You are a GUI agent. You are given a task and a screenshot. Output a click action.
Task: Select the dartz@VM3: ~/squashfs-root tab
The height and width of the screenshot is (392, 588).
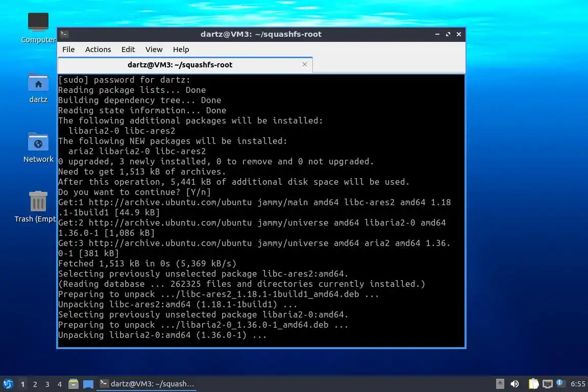(185, 65)
